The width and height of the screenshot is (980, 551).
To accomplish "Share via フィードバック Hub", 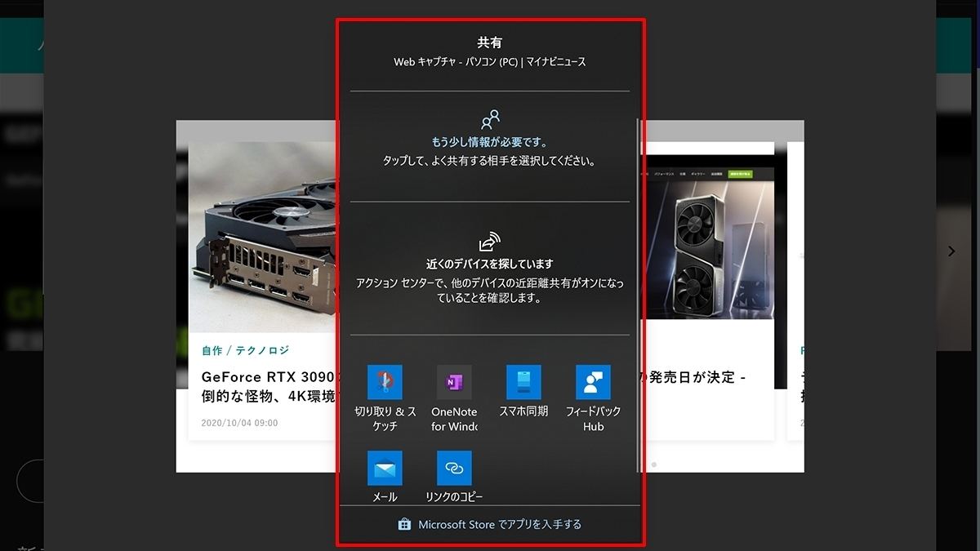I will point(593,398).
